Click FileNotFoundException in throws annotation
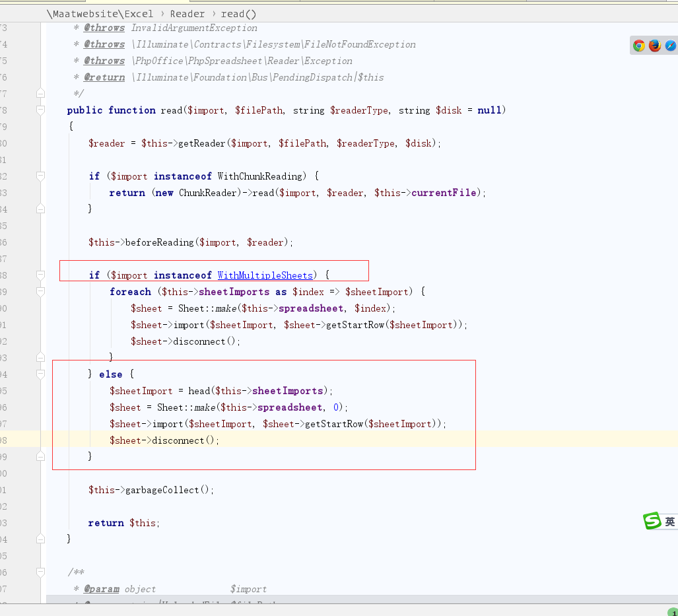This screenshot has height=616, width=678. coord(360,44)
